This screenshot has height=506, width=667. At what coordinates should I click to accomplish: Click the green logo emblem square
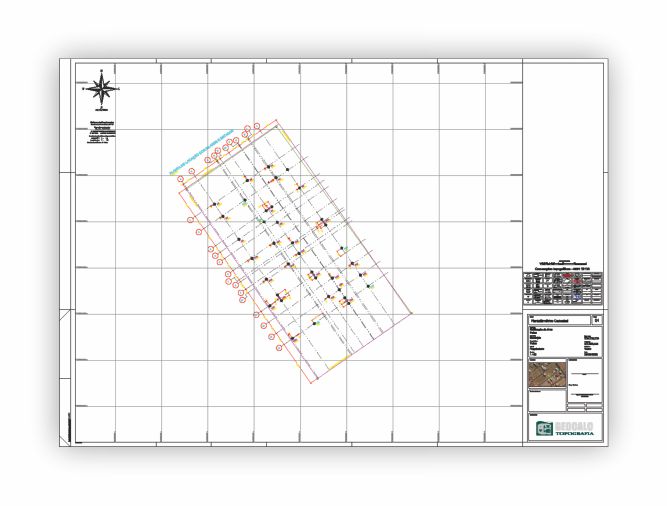point(543,428)
